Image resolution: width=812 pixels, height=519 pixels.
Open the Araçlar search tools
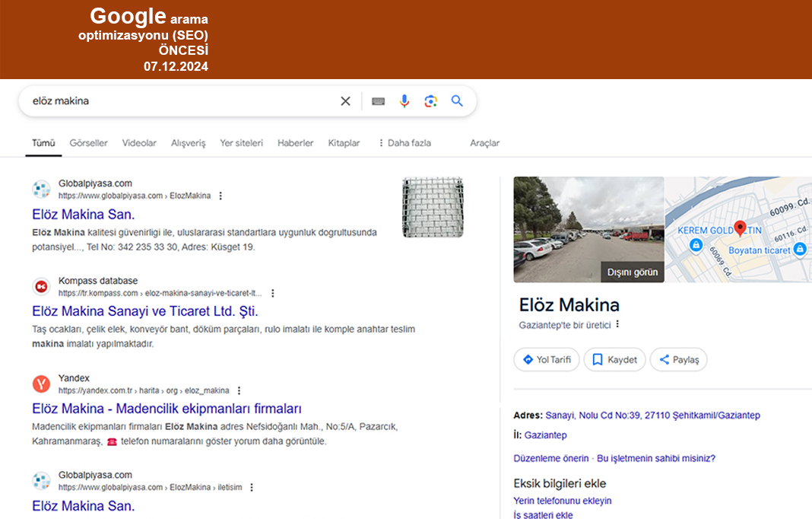pyautogui.click(x=485, y=142)
